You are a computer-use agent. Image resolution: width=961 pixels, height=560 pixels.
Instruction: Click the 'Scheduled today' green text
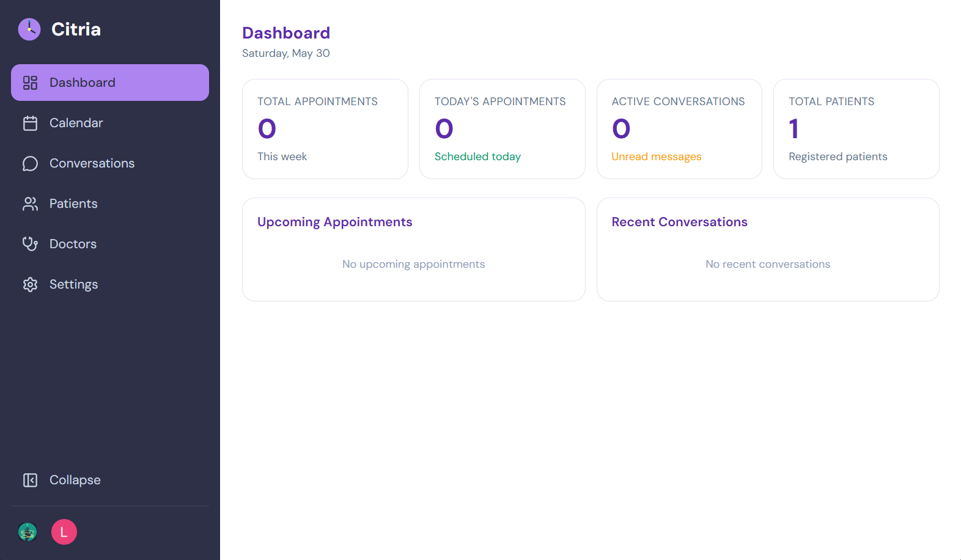pyautogui.click(x=477, y=157)
